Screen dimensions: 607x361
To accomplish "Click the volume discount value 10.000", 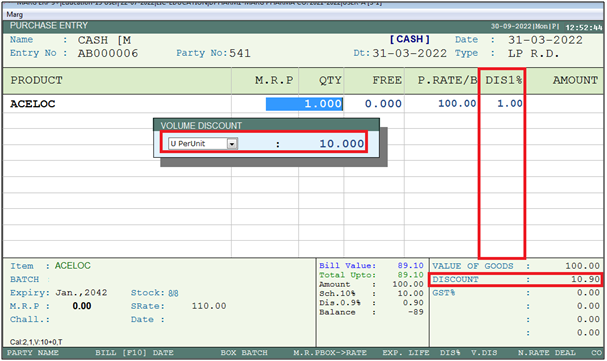I will [341, 144].
